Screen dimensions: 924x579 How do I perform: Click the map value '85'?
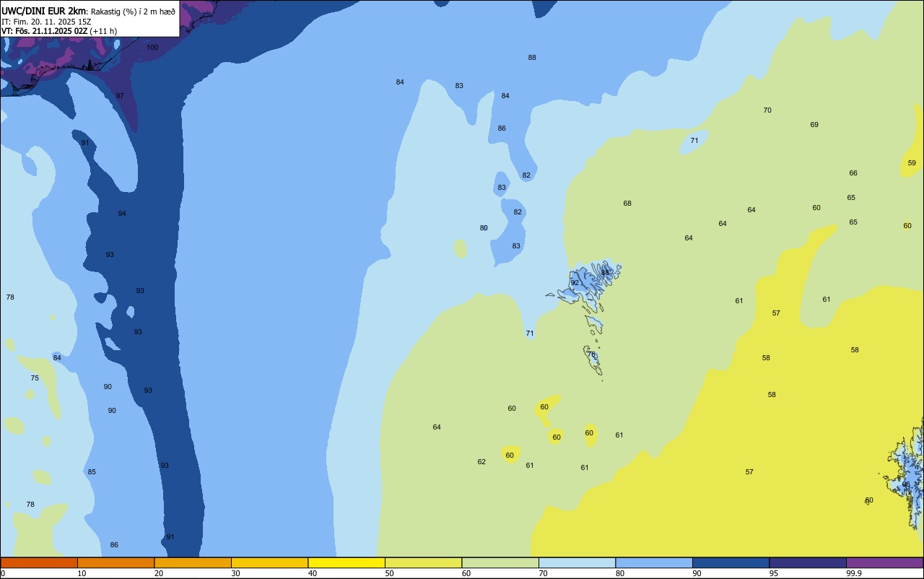coord(92,472)
